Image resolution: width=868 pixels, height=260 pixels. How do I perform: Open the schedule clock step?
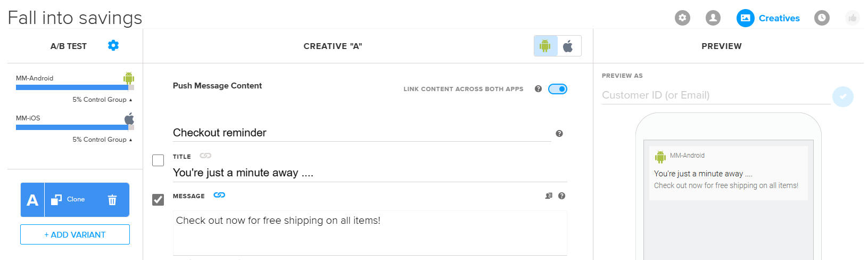click(822, 18)
